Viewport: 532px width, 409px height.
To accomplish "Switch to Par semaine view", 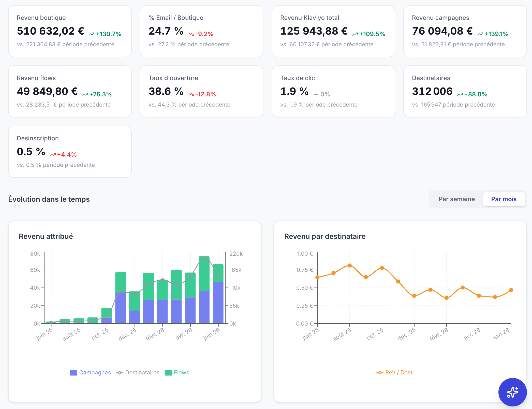I will click(x=456, y=199).
